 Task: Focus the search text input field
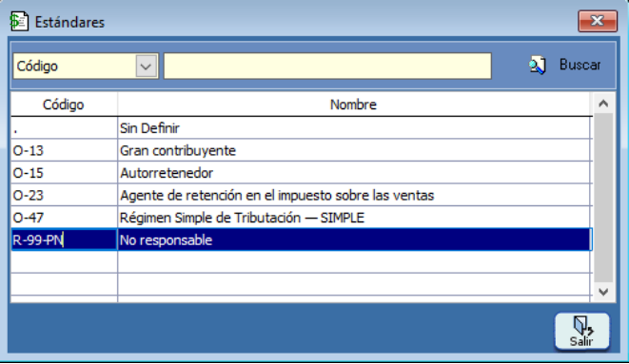point(327,66)
